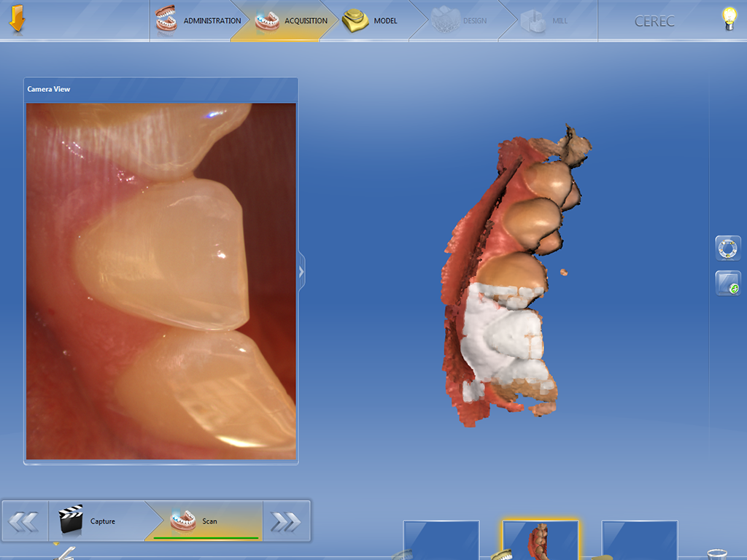747x560 pixels.
Task: Open the lightbulb help icon
Action: pyautogui.click(x=728, y=20)
